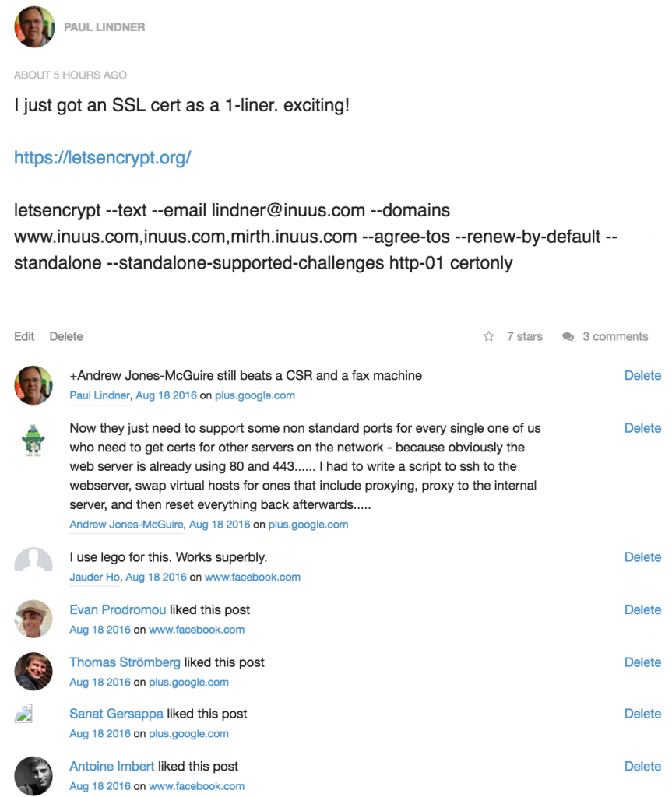Click Evan Prodromou's hat avatar
The image size is (672, 797).
(x=33, y=619)
